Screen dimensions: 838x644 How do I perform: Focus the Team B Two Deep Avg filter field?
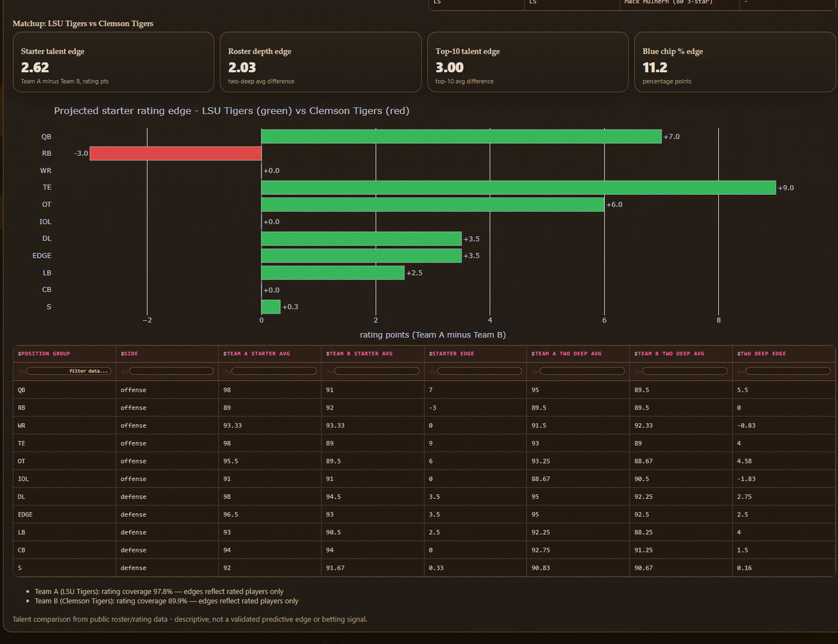(x=685, y=371)
